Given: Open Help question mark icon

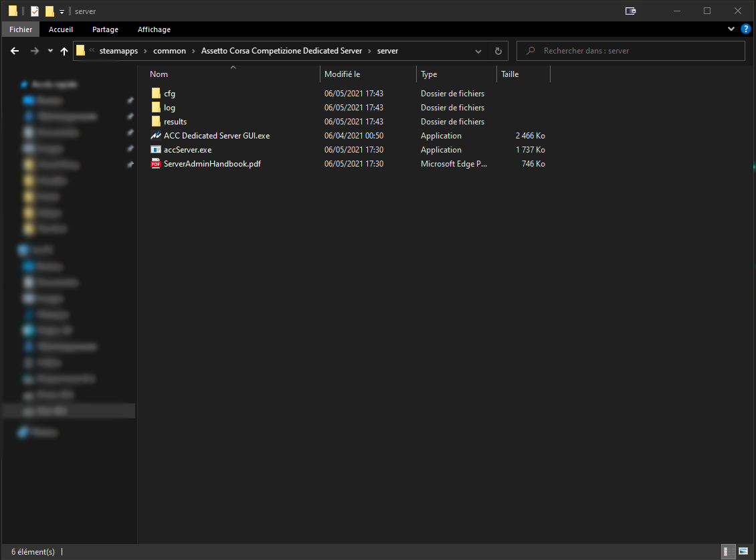Looking at the screenshot, I should coord(745,29).
